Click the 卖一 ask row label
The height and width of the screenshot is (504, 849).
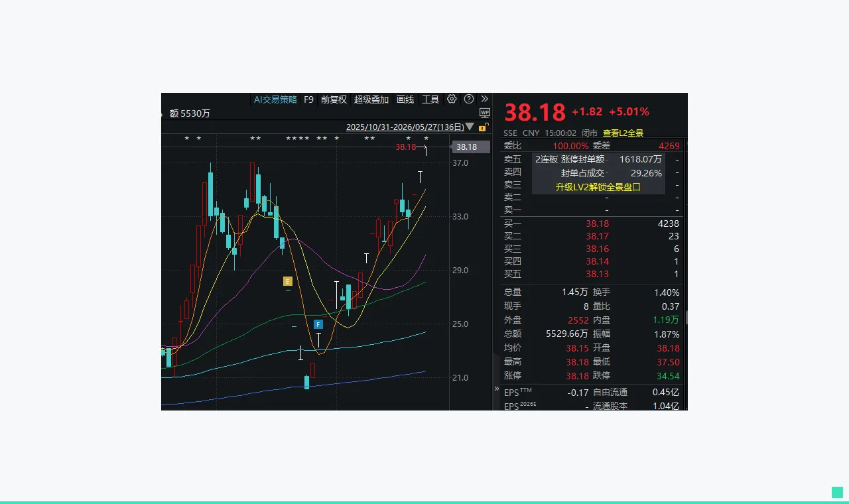click(513, 210)
